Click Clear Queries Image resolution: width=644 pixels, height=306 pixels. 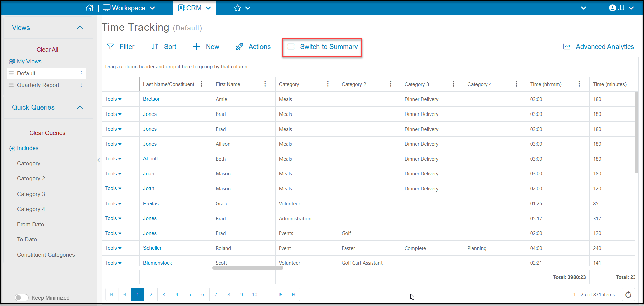[x=47, y=133]
